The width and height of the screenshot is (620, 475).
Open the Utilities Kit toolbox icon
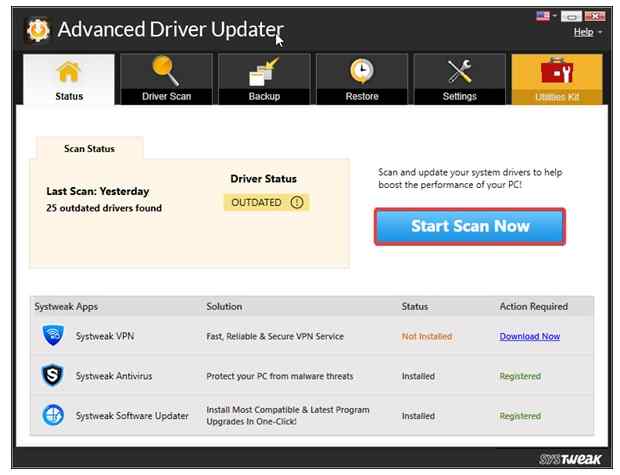[x=556, y=72]
